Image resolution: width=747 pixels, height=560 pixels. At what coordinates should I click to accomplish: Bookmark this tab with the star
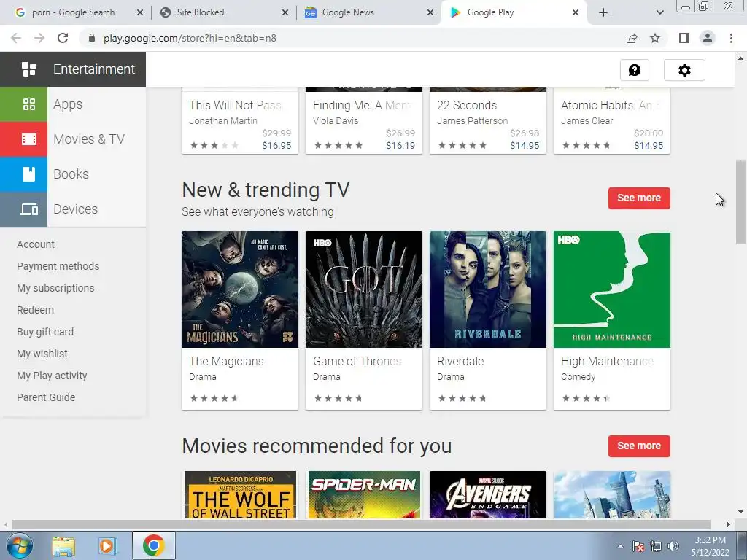(x=655, y=38)
